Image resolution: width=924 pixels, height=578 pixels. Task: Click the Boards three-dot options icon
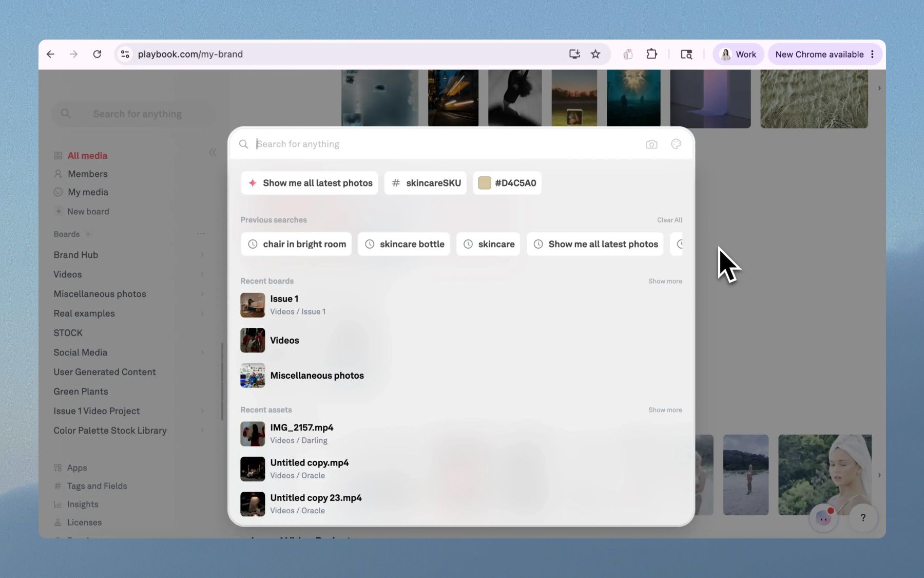(201, 234)
